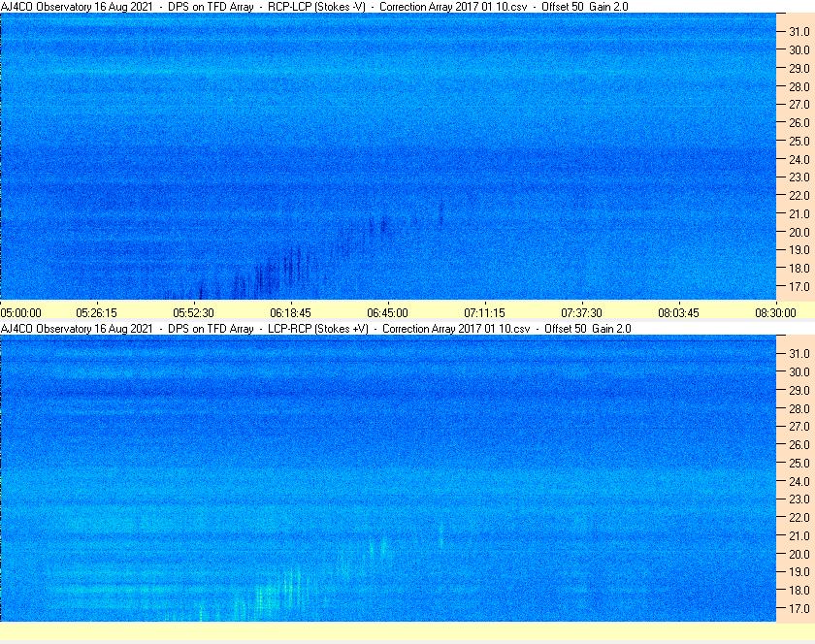815x644 pixels.
Task: Click 'DPS on TFD Array' in Stokes +V title
Action: click(x=211, y=329)
